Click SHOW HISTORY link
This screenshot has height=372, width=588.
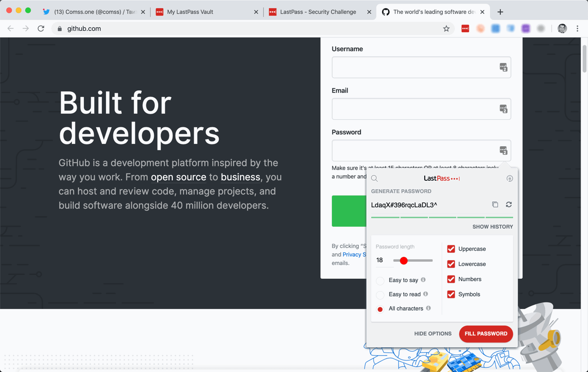(x=492, y=227)
